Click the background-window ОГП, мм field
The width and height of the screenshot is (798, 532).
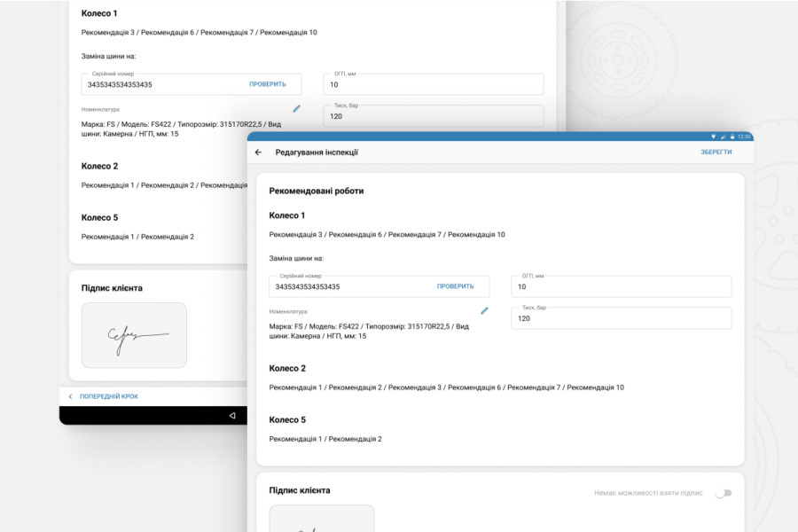(433, 84)
